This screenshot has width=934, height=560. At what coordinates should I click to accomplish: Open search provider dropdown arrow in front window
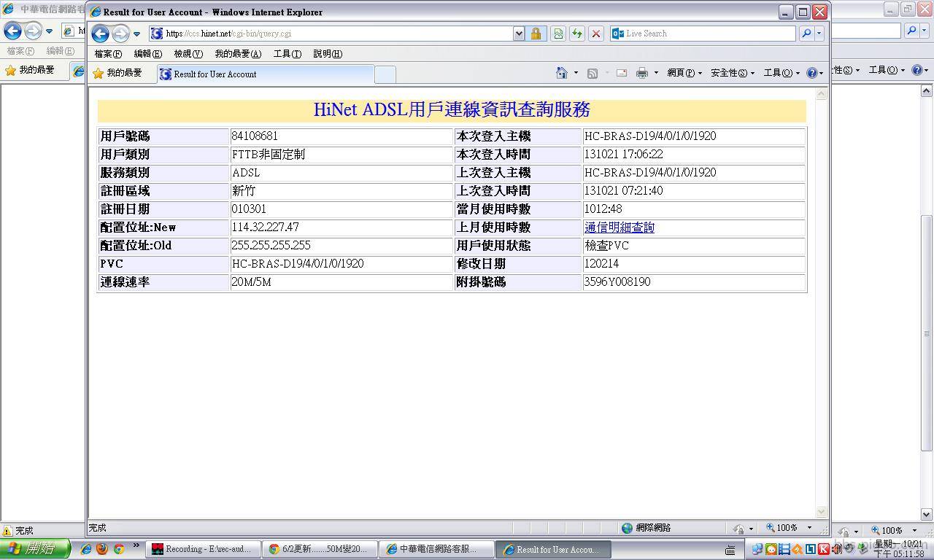819,34
